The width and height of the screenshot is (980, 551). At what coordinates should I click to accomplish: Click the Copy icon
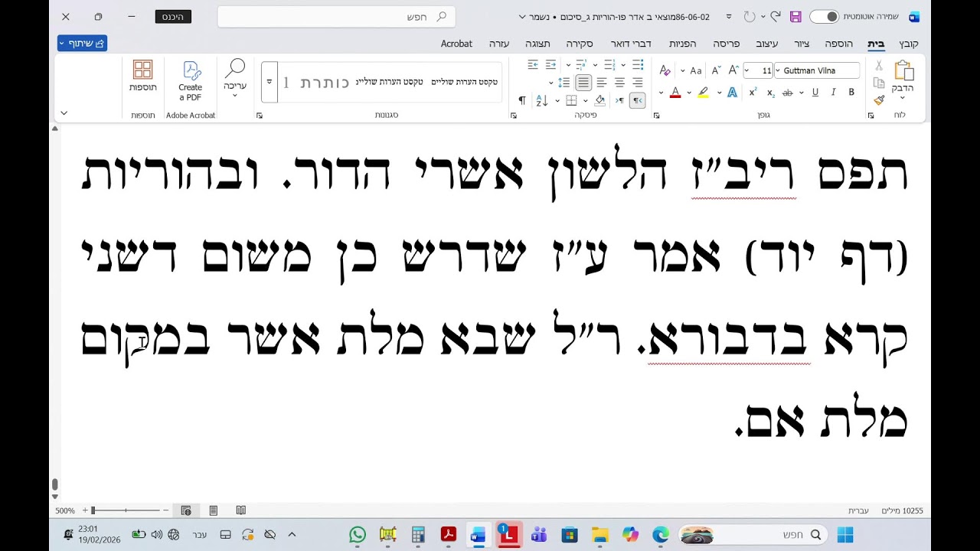[x=879, y=83]
